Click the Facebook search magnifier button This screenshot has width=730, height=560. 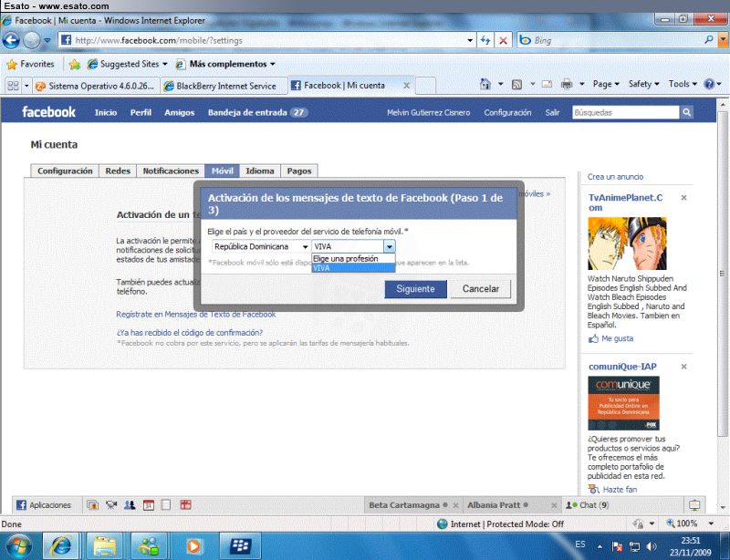(x=686, y=112)
